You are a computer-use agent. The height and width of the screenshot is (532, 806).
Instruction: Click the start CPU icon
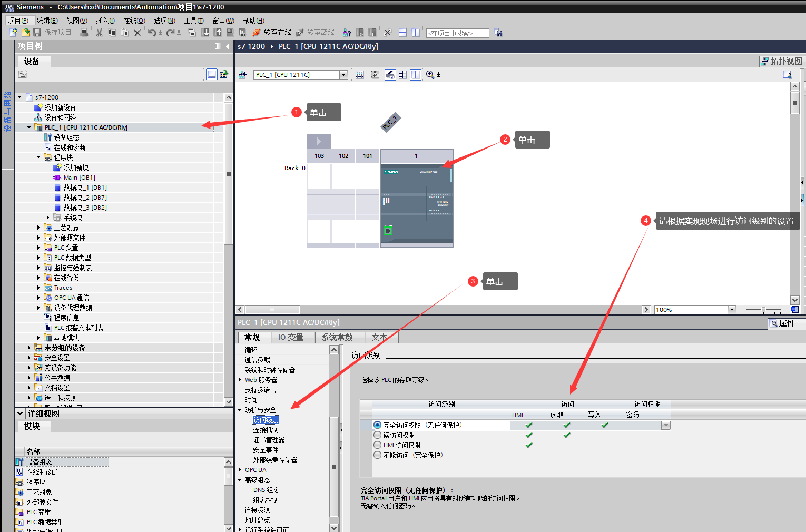pyautogui.click(x=360, y=33)
